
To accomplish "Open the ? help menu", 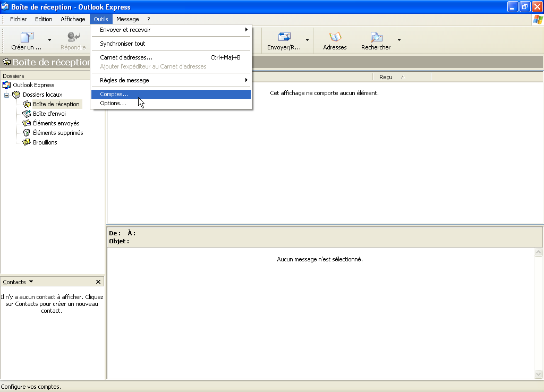I will click(x=149, y=19).
